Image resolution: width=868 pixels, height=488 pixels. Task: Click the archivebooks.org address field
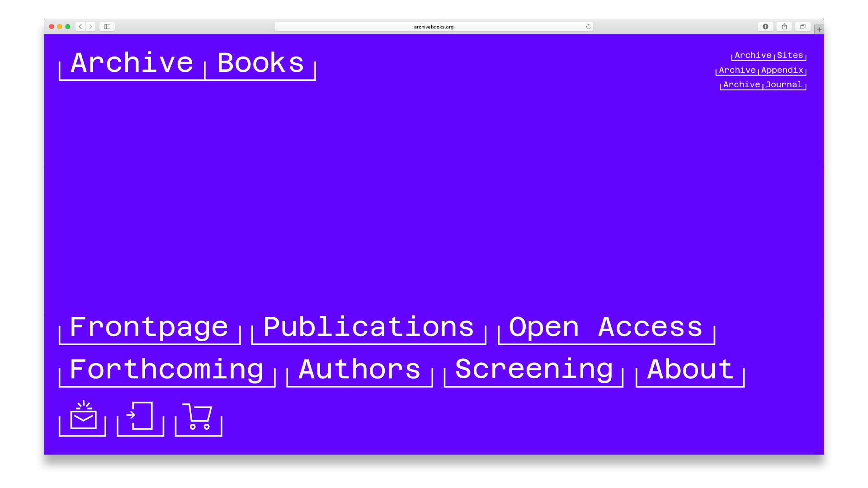[433, 27]
